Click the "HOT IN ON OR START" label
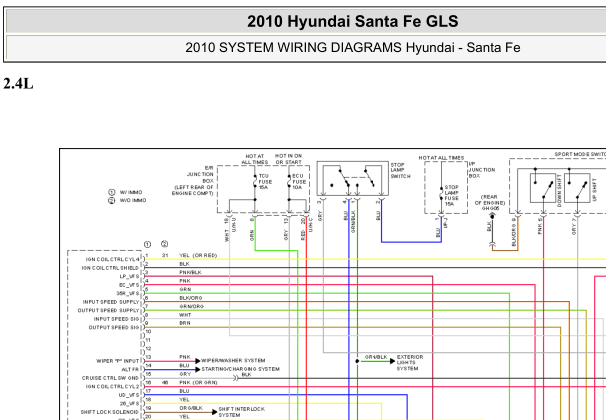Image resolution: width=606 pixels, height=420 pixels. (288, 159)
